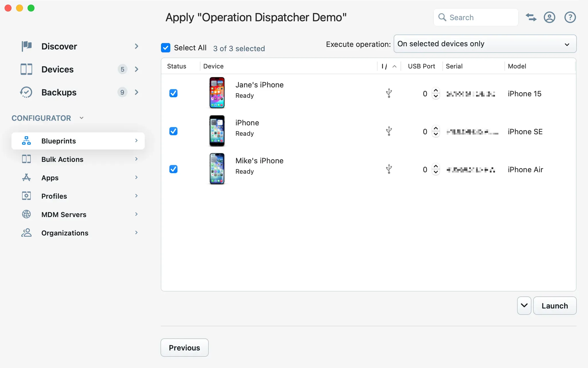Open the user account icon

[x=550, y=17]
